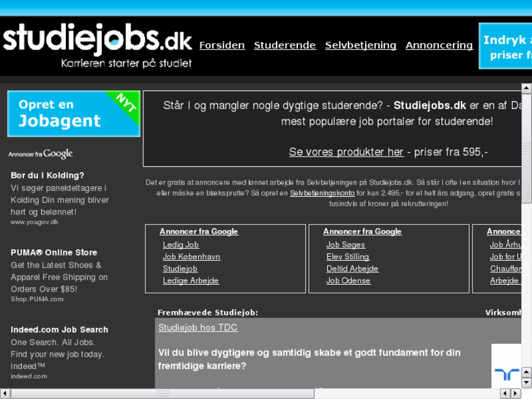Viewport: 532px width, 399px height.
Task: Open the Bor du i Kolding? ad
Action: (x=47, y=176)
